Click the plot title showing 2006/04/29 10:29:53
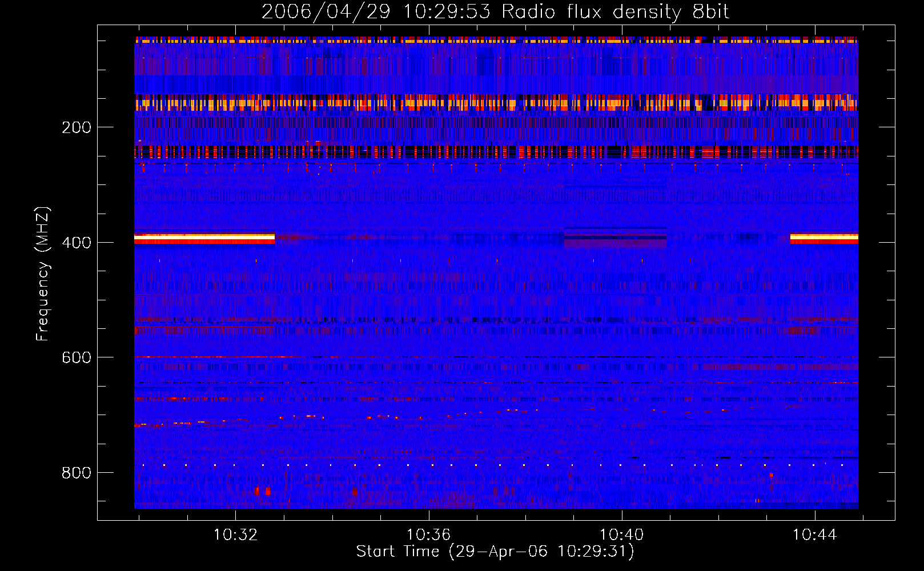This screenshot has height=571, width=924. click(495, 11)
